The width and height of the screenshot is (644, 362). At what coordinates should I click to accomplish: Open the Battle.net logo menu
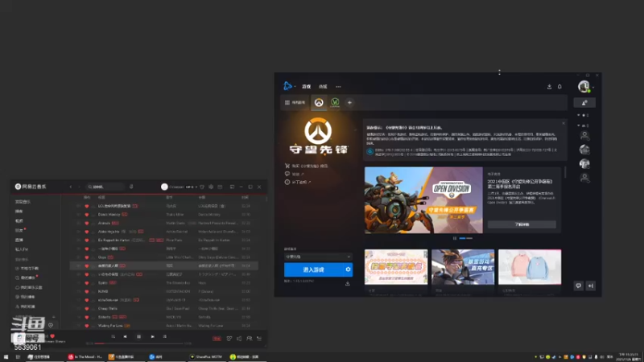click(287, 86)
